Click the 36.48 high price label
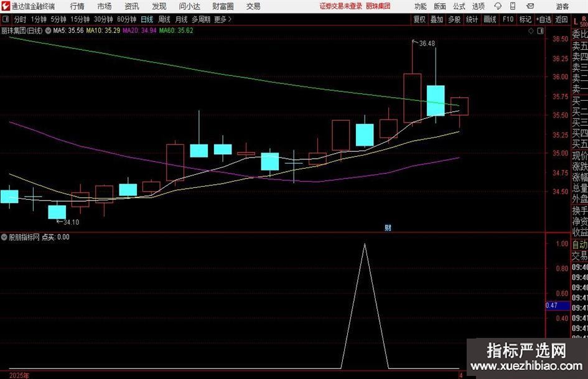 coord(427,44)
